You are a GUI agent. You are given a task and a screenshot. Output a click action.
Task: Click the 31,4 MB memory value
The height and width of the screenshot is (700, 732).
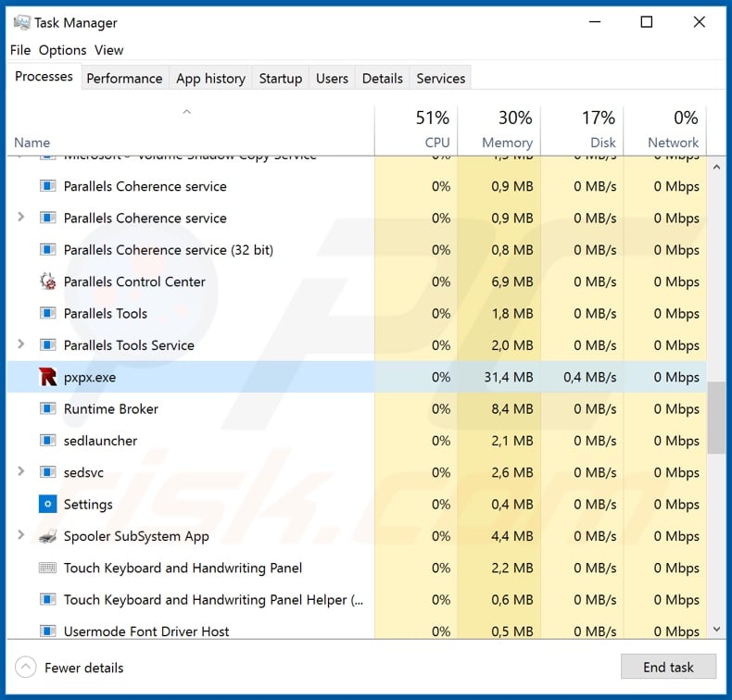click(x=509, y=377)
